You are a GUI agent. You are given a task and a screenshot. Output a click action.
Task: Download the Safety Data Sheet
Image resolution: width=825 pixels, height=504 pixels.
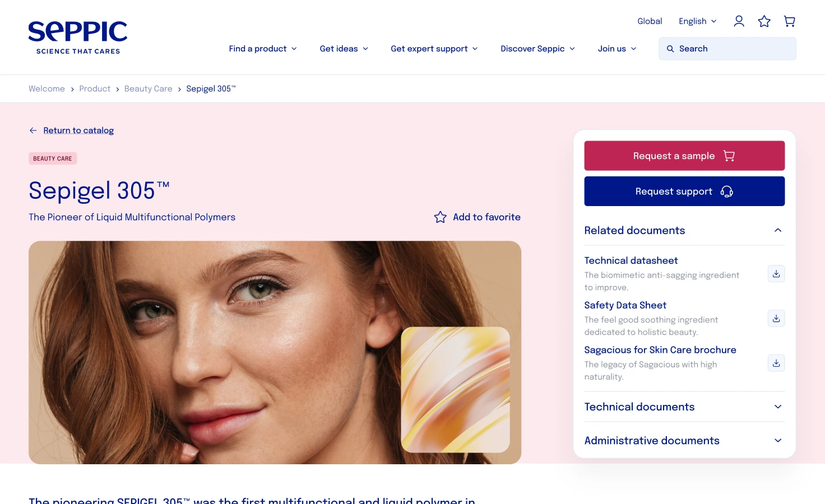[776, 319]
